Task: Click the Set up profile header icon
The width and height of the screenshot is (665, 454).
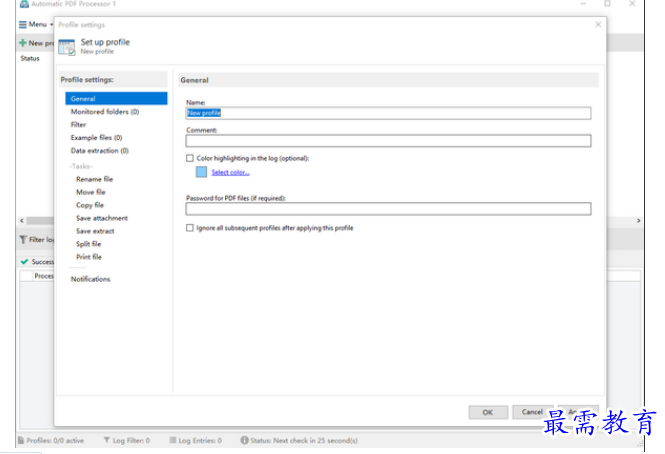Action: (x=67, y=47)
